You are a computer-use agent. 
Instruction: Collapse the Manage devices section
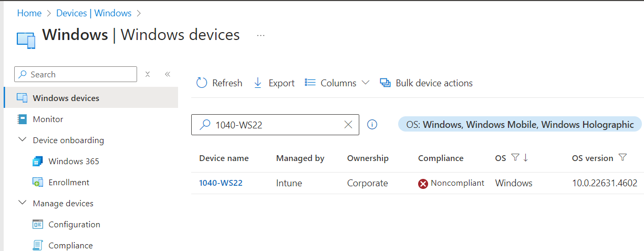click(22, 203)
